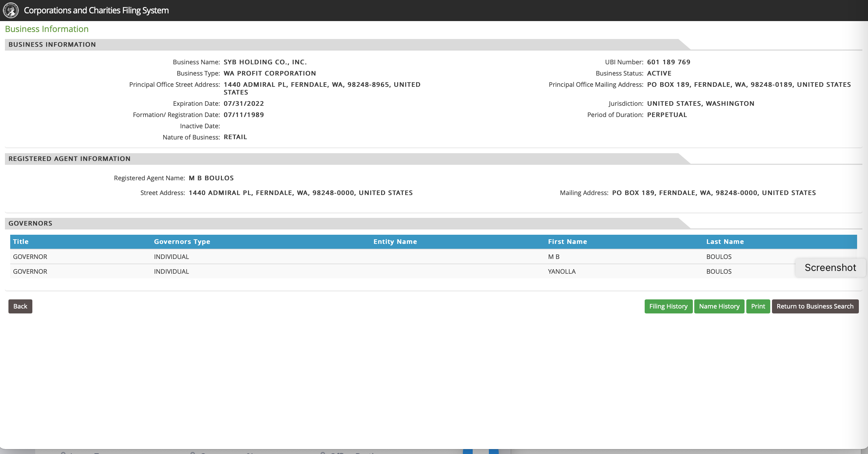Click the UBI Number value 601 189 769
868x454 pixels.
[669, 62]
